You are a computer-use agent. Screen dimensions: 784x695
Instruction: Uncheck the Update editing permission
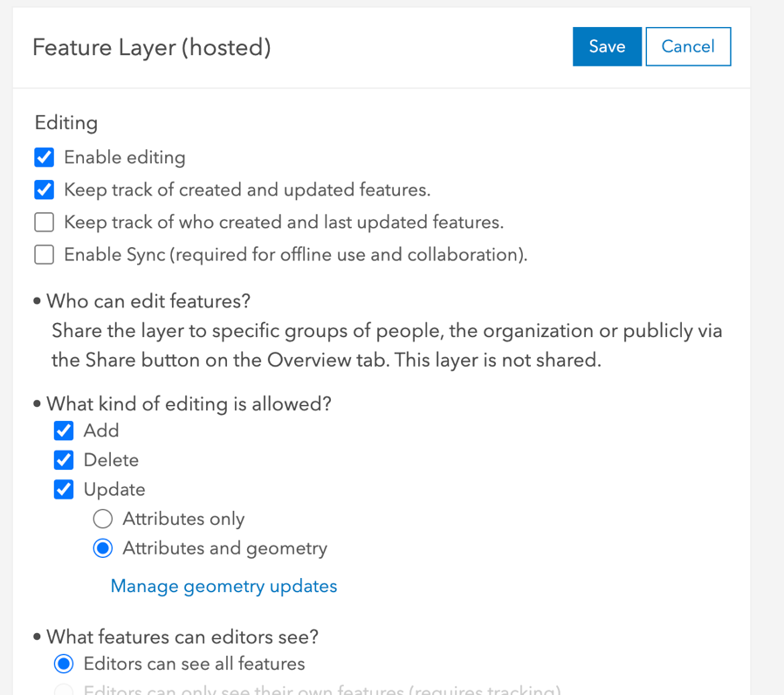[64, 489]
